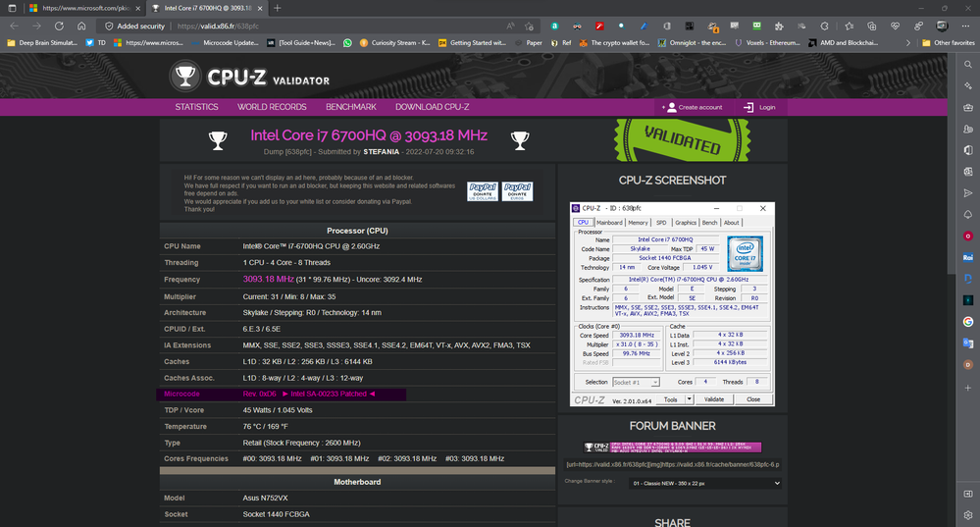This screenshot has height=527, width=980.
Task: Click the CPU-Z screenshot image
Action: pyautogui.click(x=672, y=304)
